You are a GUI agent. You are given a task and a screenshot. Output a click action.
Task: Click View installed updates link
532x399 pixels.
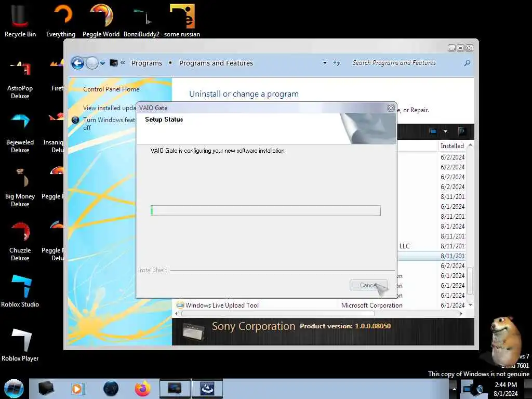tap(109, 108)
